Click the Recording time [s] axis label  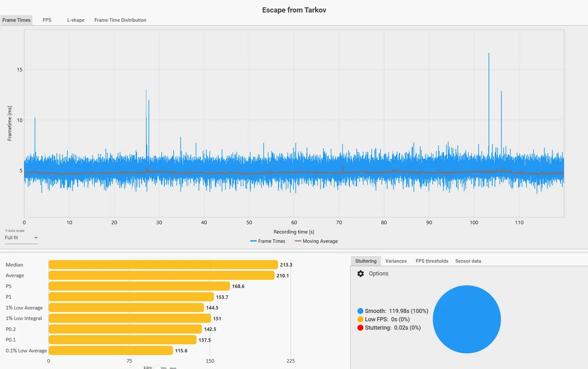point(294,231)
